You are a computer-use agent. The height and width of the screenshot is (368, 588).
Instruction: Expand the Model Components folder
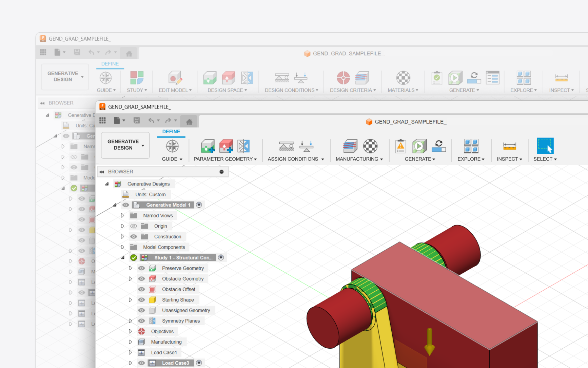122,247
